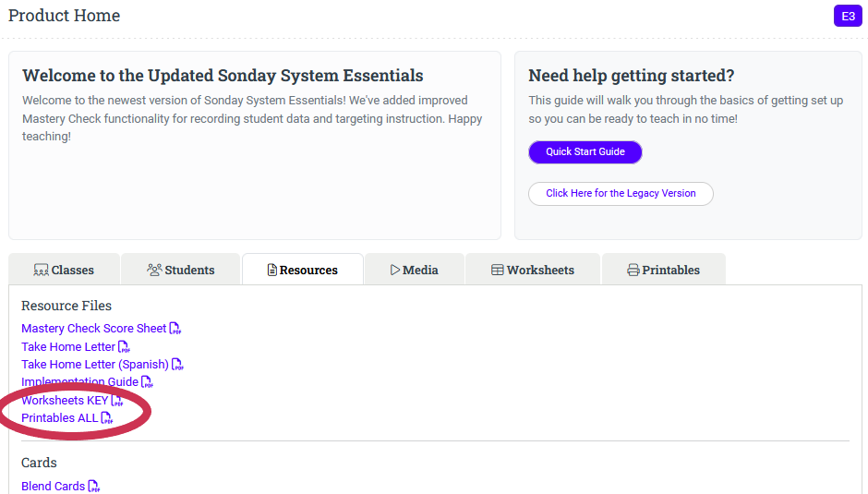The image size is (868, 494).
Task: Click PDF icon beside Worksheets KEY
Action: pos(117,401)
